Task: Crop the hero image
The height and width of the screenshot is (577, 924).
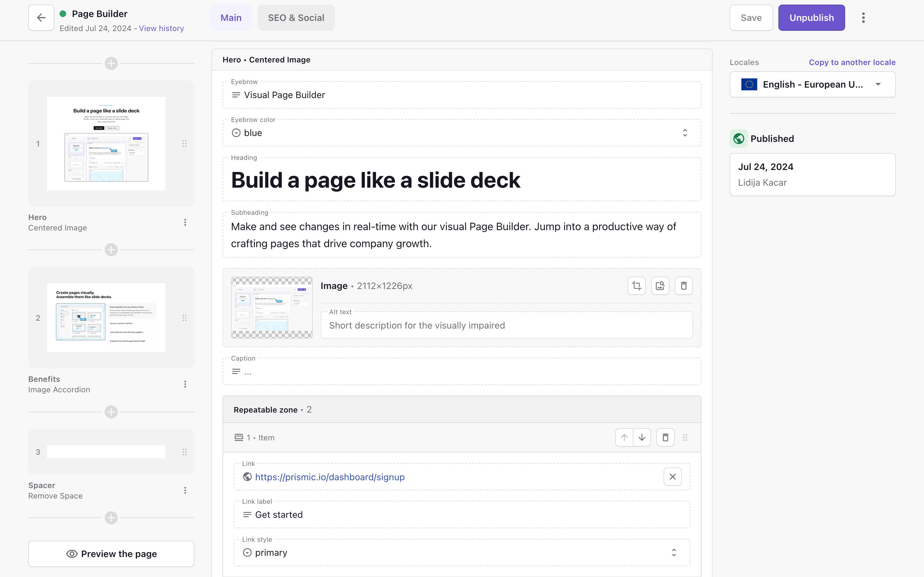Action: tap(636, 286)
